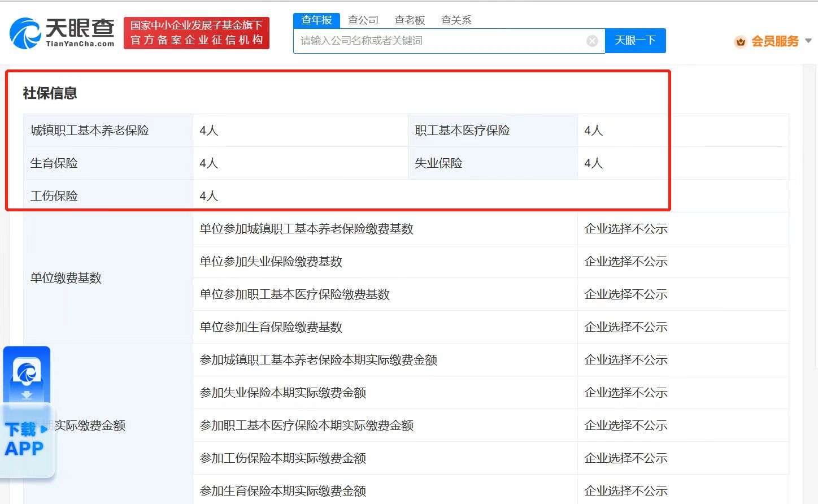818x504 pixels.
Task: Switch to the 查关系 tab
Action: pos(456,20)
